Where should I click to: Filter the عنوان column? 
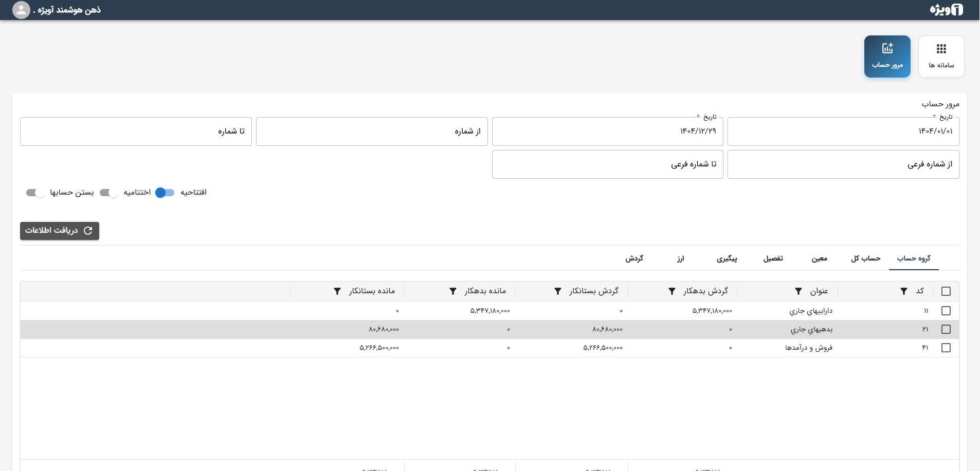coord(798,291)
